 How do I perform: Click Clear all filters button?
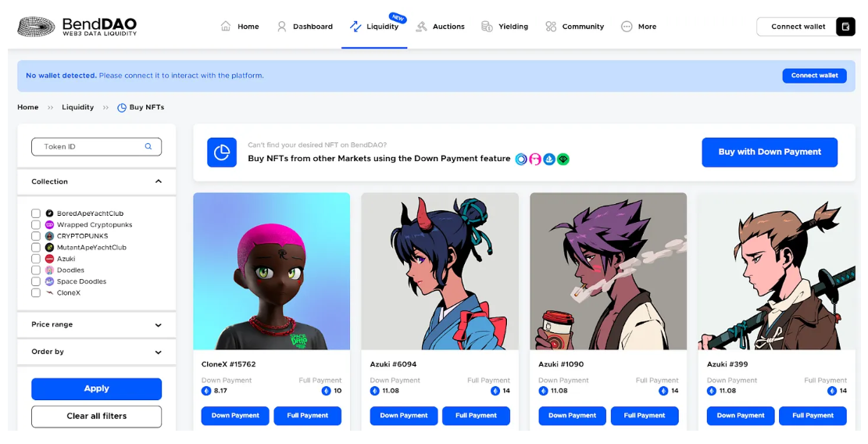[x=96, y=417]
